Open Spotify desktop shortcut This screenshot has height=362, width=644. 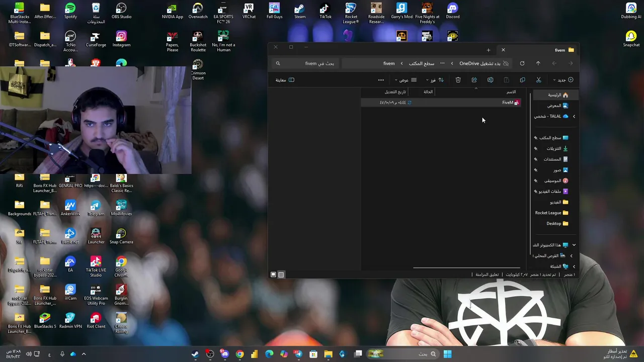click(70, 11)
